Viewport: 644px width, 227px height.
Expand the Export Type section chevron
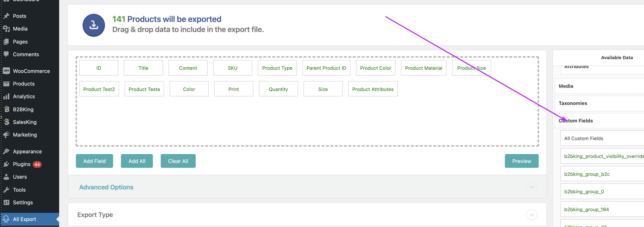coord(531,215)
